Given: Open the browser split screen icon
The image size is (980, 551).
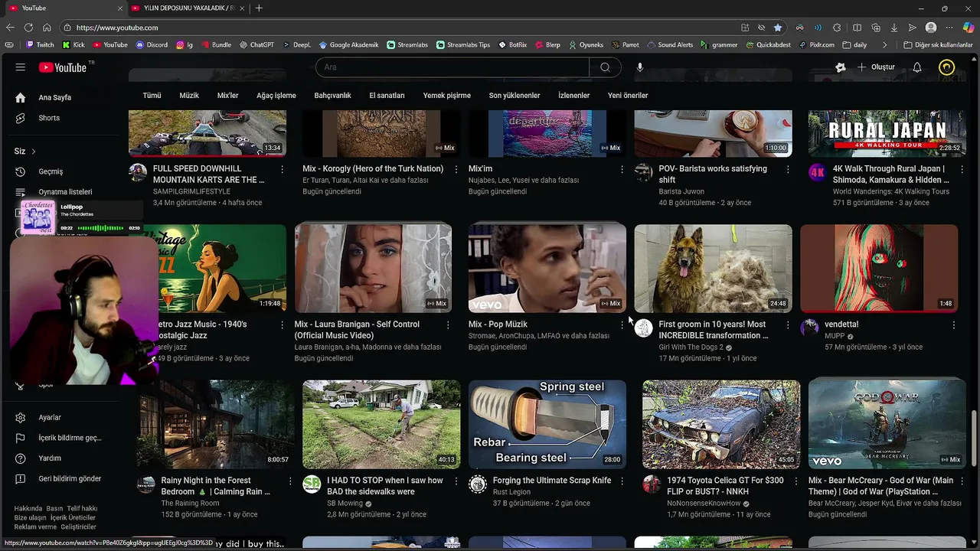Looking at the screenshot, I should [x=857, y=28].
